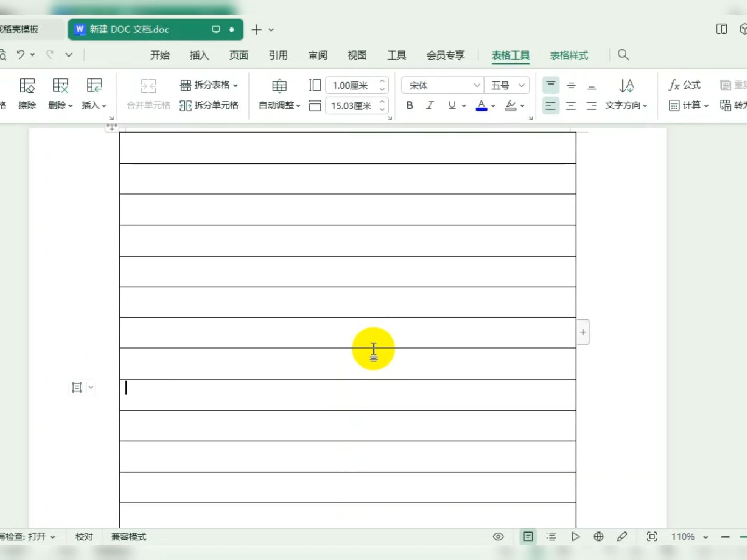Increase row height with up stepper arrow
This screenshot has height=560, width=747.
tap(382, 81)
